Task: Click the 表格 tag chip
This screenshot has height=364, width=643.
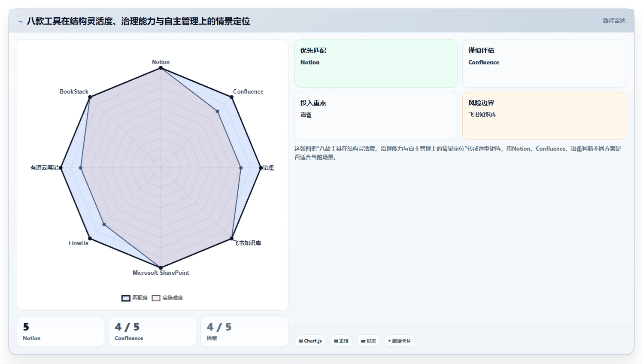Action: pyautogui.click(x=341, y=341)
